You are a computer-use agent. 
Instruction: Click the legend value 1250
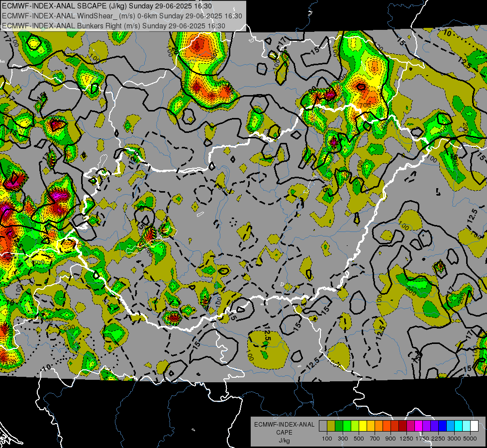(x=406, y=439)
